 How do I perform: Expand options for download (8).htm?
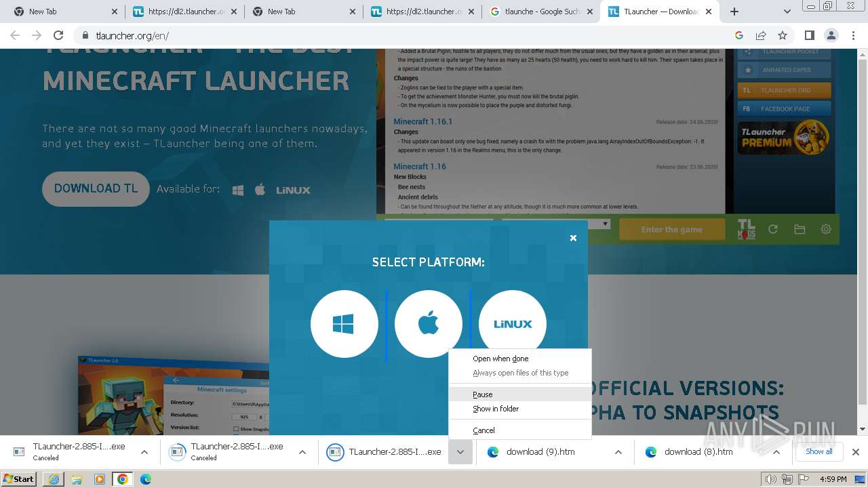point(776,452)
